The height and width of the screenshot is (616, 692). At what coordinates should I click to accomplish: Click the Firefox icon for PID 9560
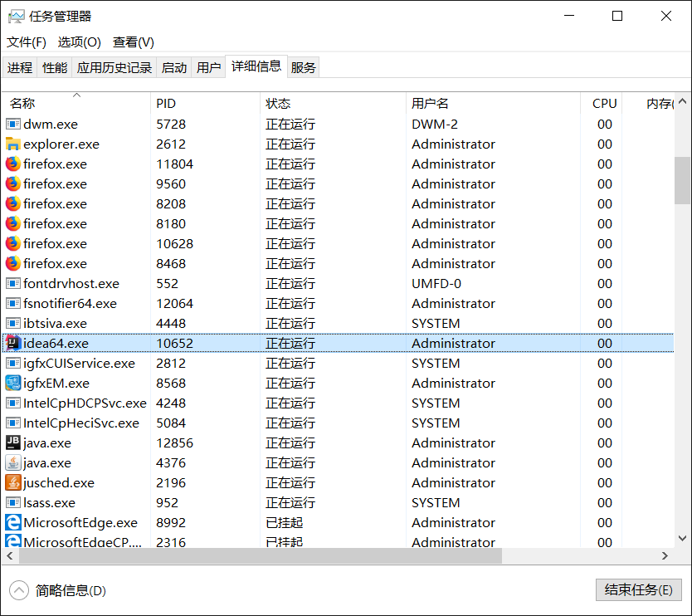12,183
